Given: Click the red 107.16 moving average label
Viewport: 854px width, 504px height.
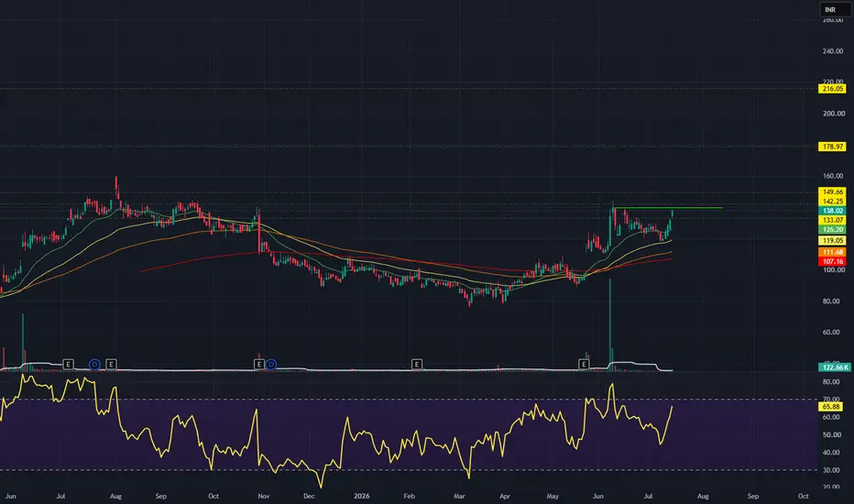Looking at the screenshot, I should [x=832, y=261].
